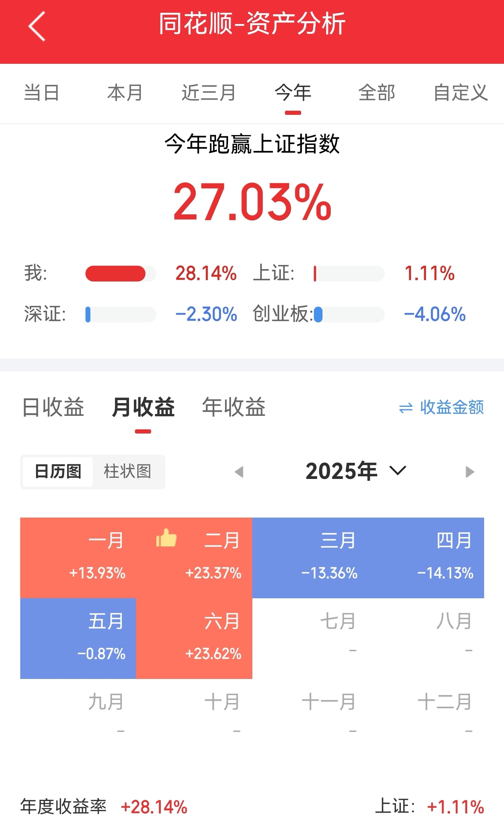Toggle display to 收益金额
Image resolution: width=504 pixels, height=828 pixels.
click(x=451, y=407)
